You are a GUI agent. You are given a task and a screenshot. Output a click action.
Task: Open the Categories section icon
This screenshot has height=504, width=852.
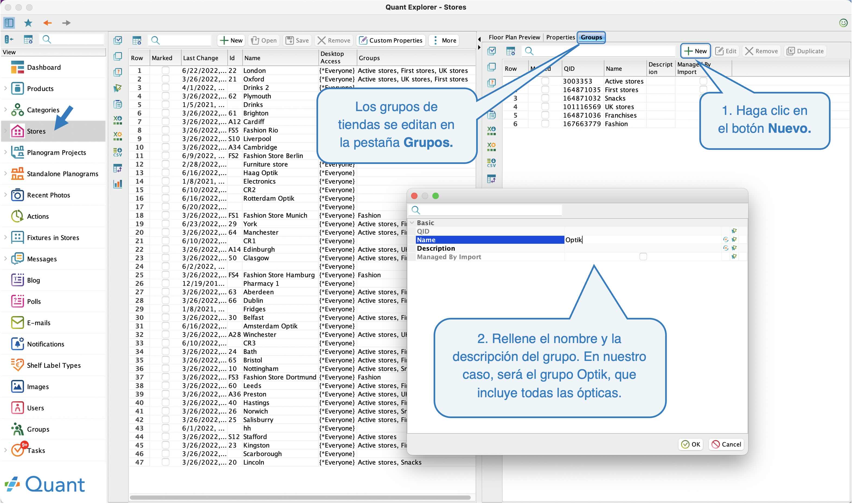pos(17,110)
